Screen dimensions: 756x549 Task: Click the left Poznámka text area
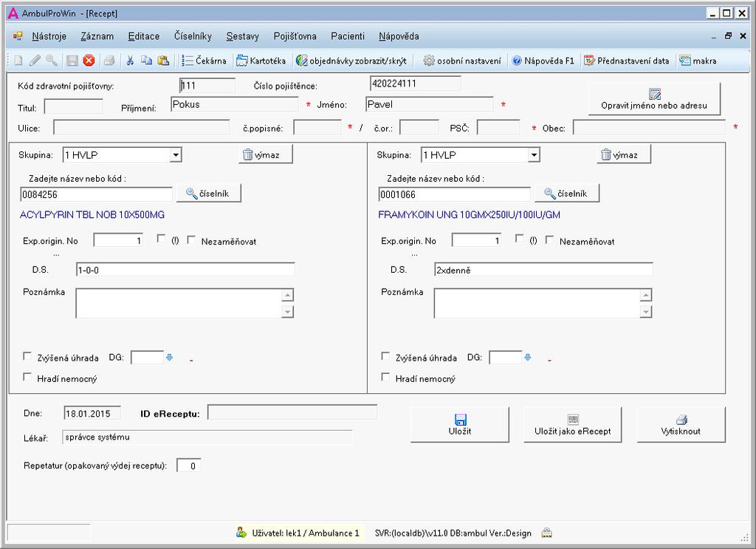point(179,304)
